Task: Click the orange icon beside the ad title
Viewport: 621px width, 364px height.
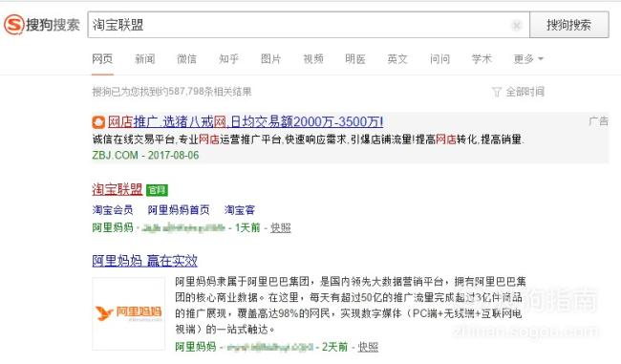Action: pos(98,122)
